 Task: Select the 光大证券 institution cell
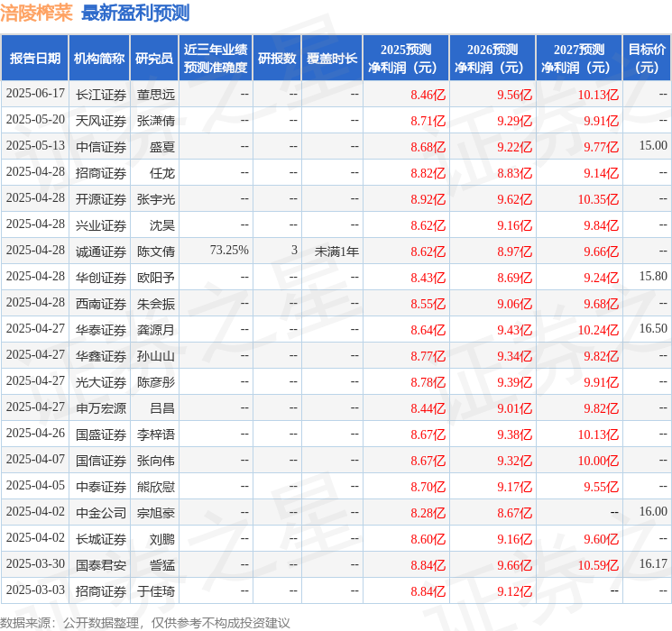[101, 382]
